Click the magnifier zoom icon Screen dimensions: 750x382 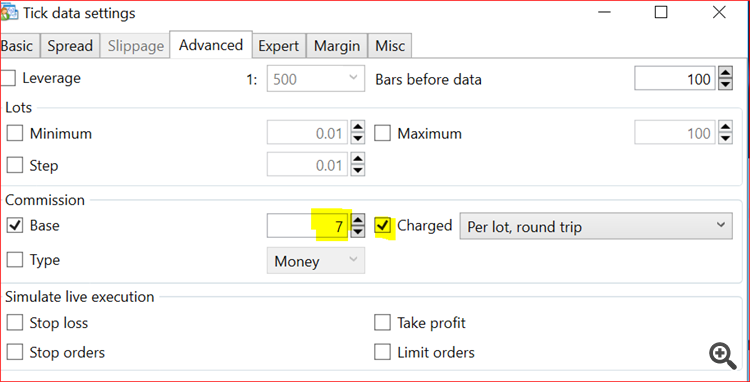pyautogui.click(x=723, y=356)
